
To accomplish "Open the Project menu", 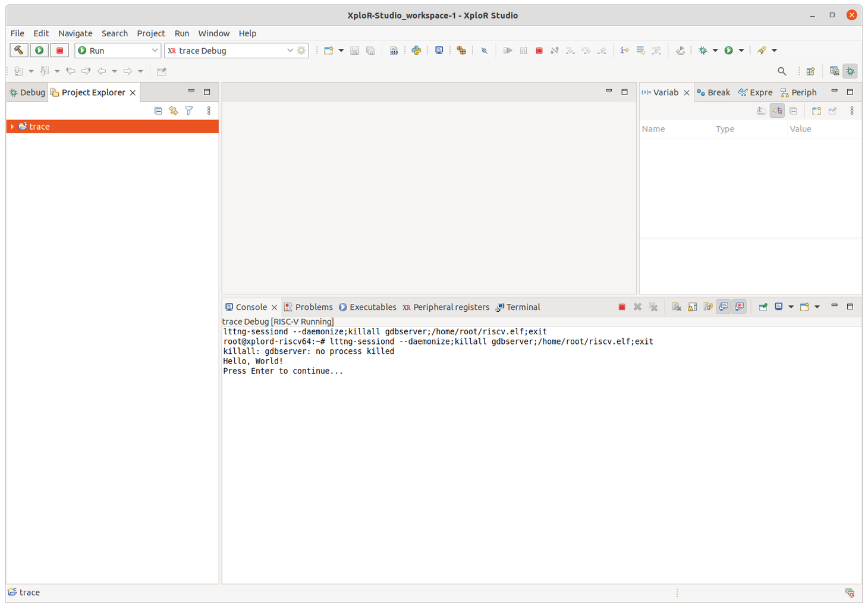I will [151, 33].
